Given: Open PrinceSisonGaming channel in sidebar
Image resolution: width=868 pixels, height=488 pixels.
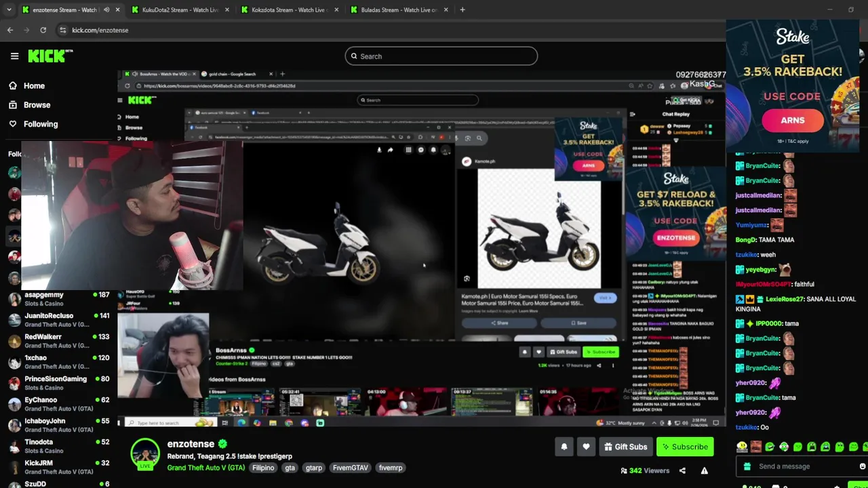Looking at the screenshot, I should point(59,383).
